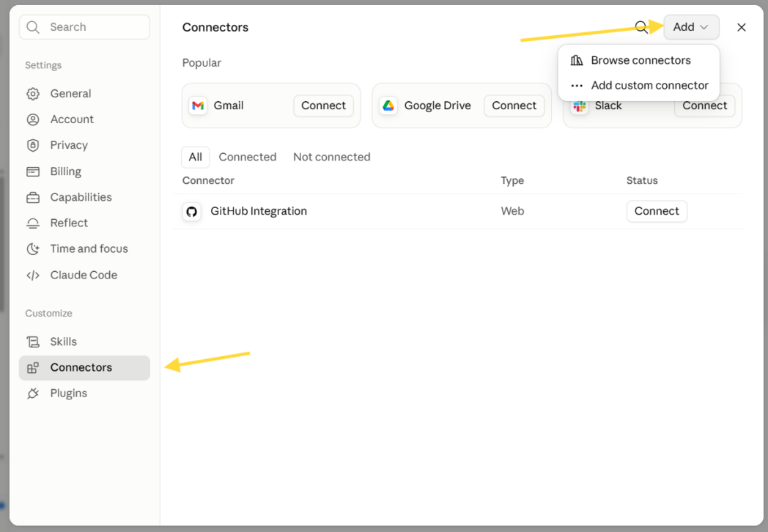Click the Web type cell
768x532 pixels.
click(512, 211)
